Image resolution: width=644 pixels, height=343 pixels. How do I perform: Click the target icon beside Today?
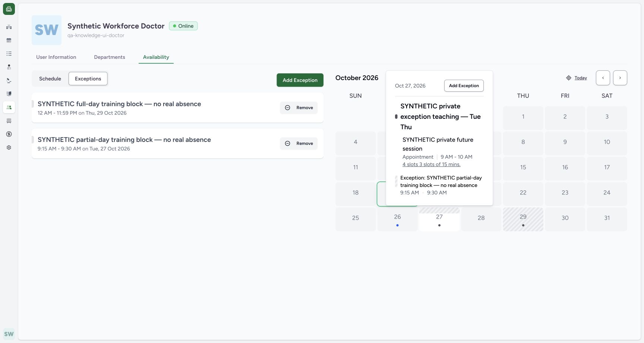tap(569, 78)
